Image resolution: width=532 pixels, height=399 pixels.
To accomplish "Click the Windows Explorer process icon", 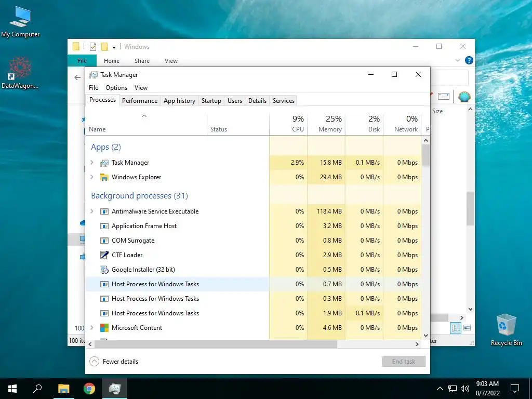I will click(x=104, y=177).
